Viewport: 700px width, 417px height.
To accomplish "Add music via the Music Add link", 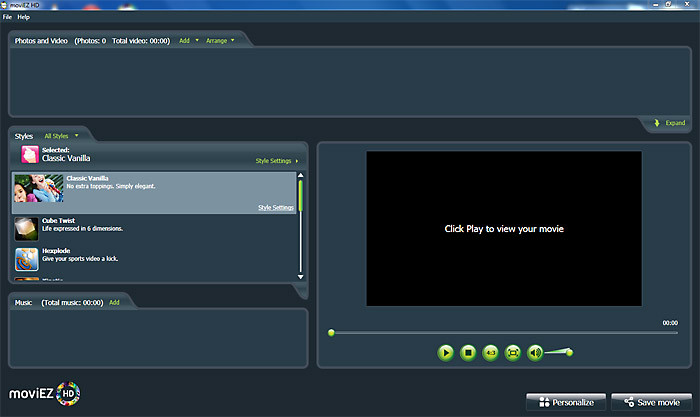I will [114, 302].
